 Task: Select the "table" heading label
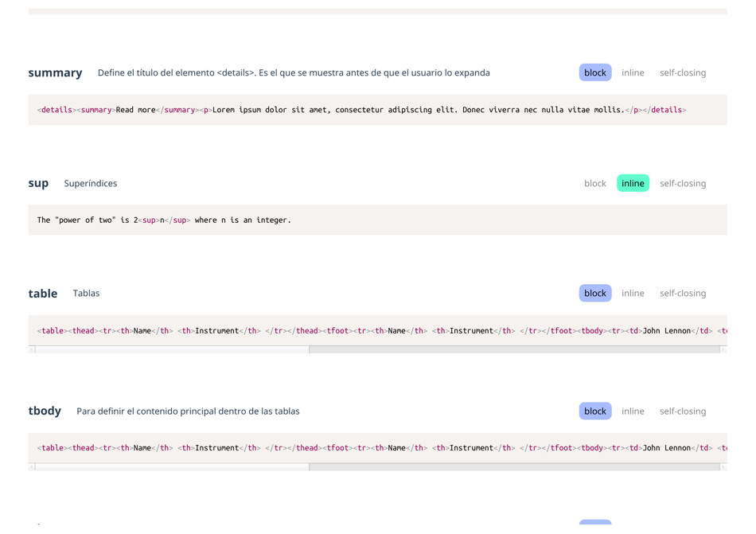pos(43,293)
